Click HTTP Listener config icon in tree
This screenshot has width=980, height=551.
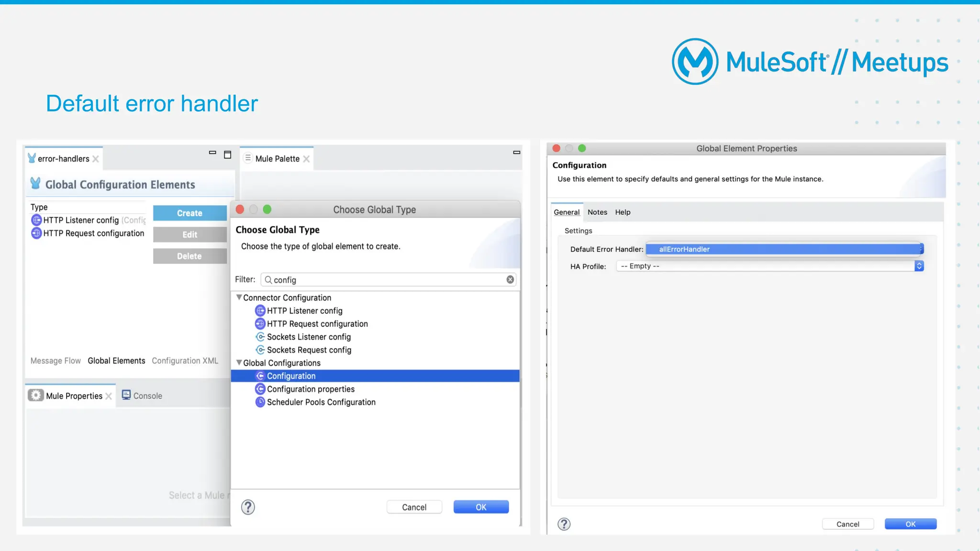coord(260,311)
